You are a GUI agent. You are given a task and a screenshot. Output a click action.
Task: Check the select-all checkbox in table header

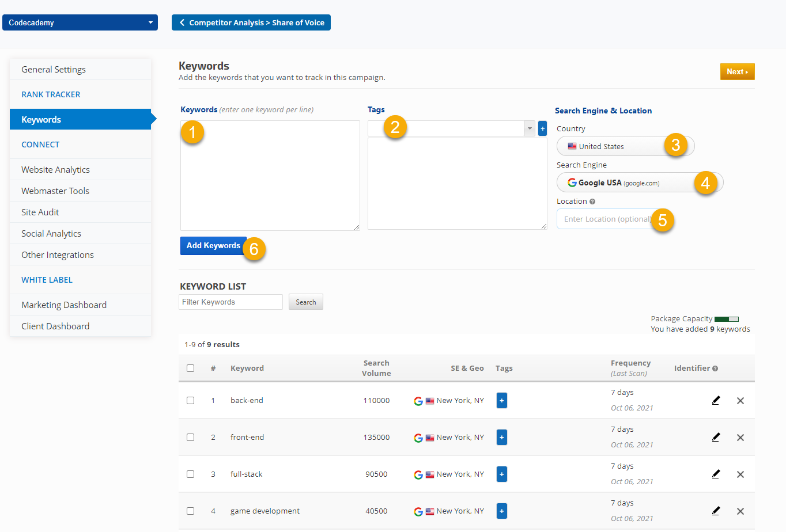click(x=191, y=368)
